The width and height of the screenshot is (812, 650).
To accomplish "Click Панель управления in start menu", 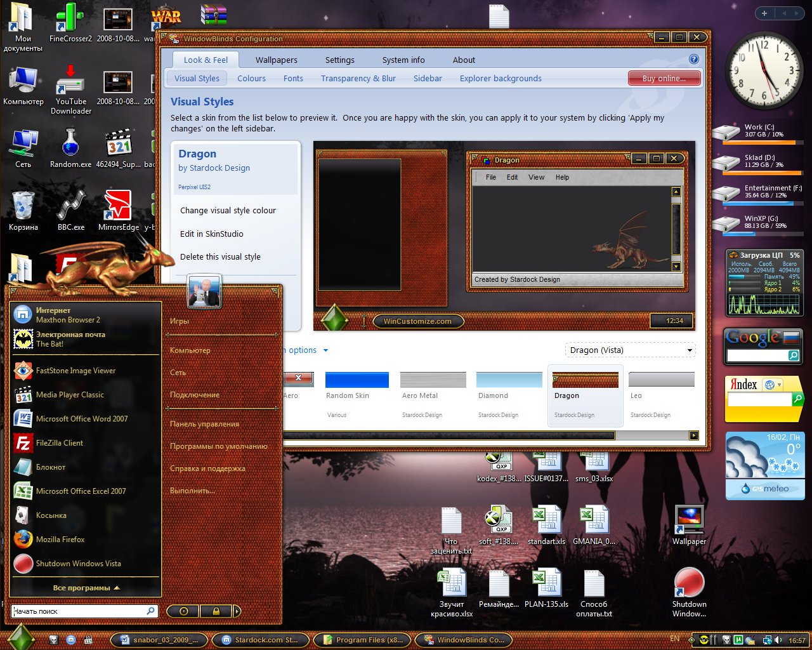I will (x=204, y=423).
